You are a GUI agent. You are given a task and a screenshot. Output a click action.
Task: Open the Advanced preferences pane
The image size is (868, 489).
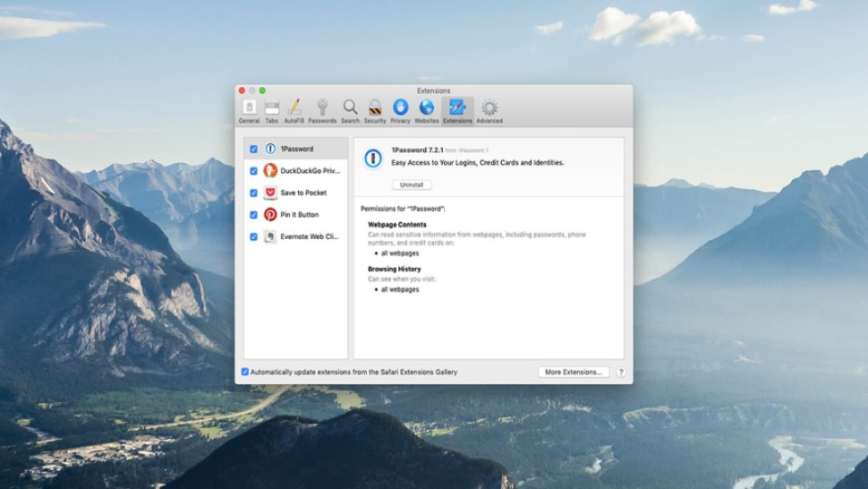[489, 111]
